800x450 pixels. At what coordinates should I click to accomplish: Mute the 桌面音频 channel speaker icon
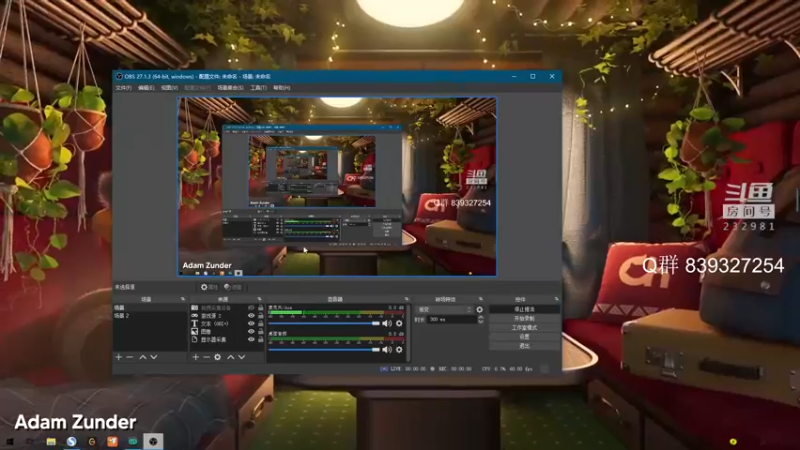[x=387, y=349]
